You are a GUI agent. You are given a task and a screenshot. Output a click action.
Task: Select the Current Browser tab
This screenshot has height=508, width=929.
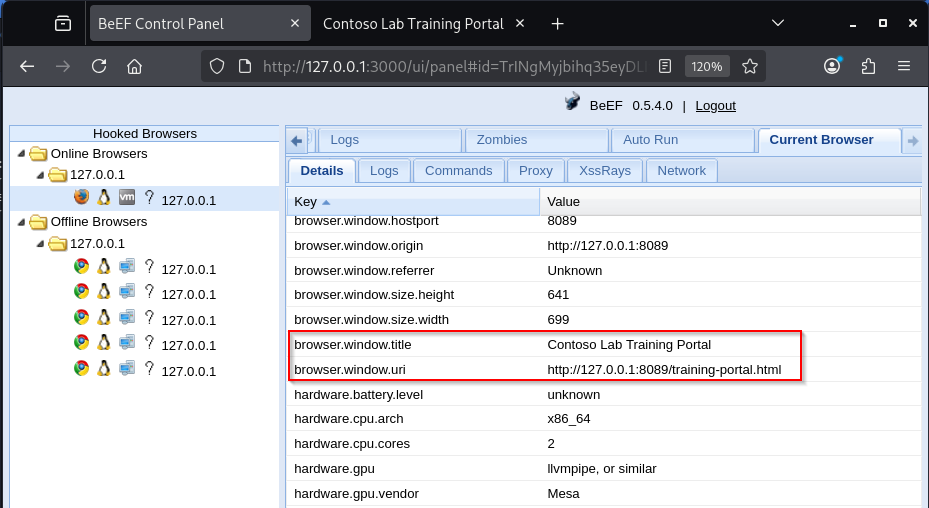tap(829, 140)
